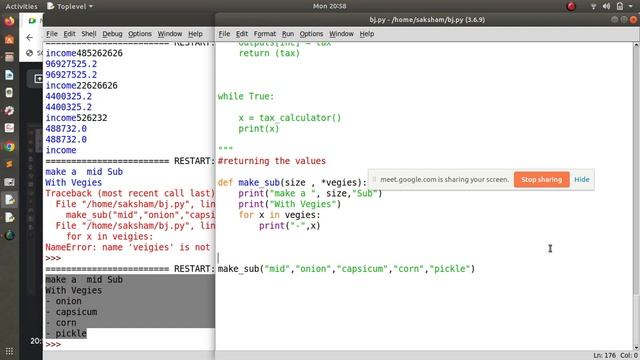Switch to Google Chrome in the dock
The height and width of the screenshot is (360, 640).
(x=9, y=147)
